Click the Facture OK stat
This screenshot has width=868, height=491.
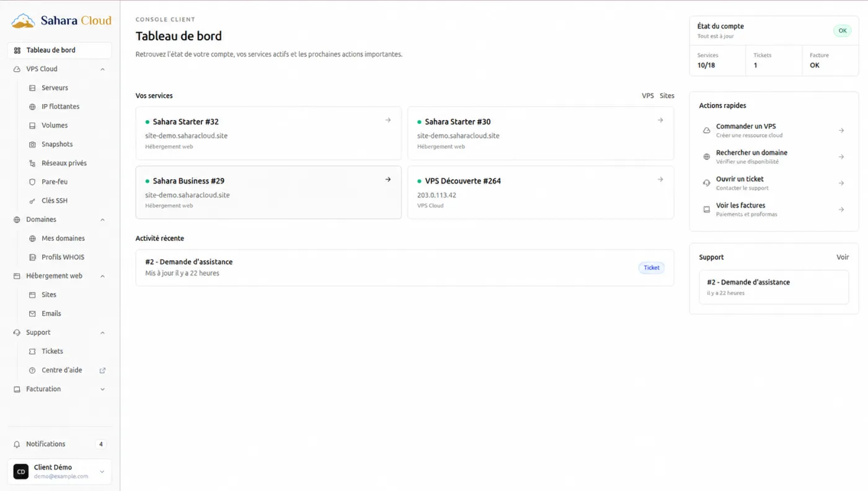coord(830,60)
